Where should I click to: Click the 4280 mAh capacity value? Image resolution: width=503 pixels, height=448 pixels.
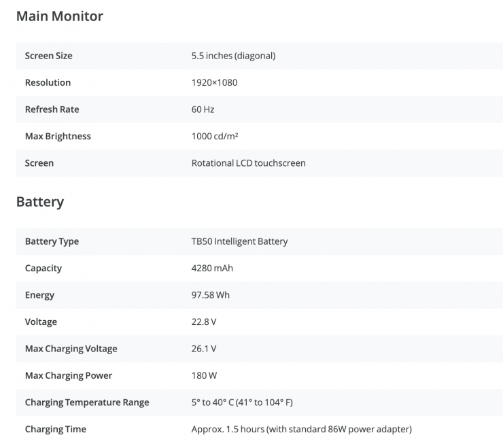click(212, 268)
